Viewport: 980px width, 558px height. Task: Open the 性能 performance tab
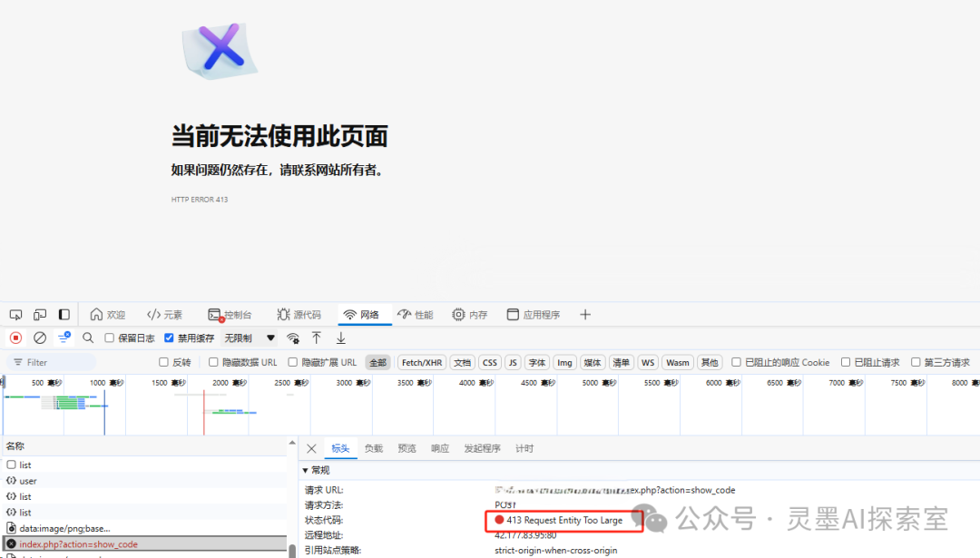click(416, 314)
